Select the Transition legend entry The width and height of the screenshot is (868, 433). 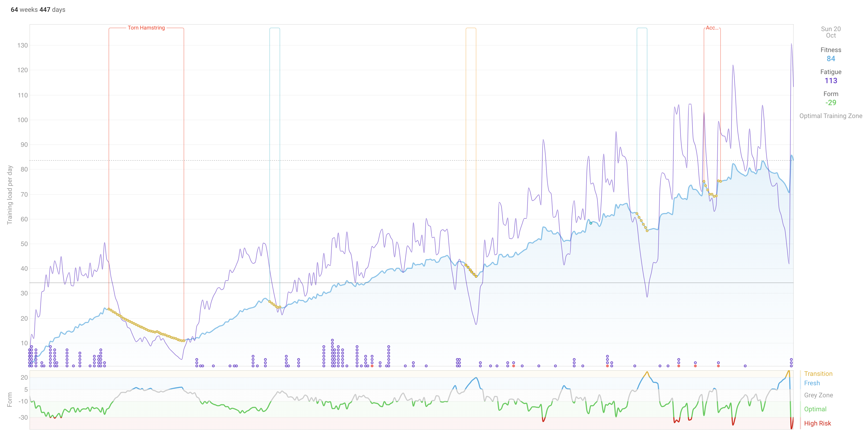click(x=818, y=374)
